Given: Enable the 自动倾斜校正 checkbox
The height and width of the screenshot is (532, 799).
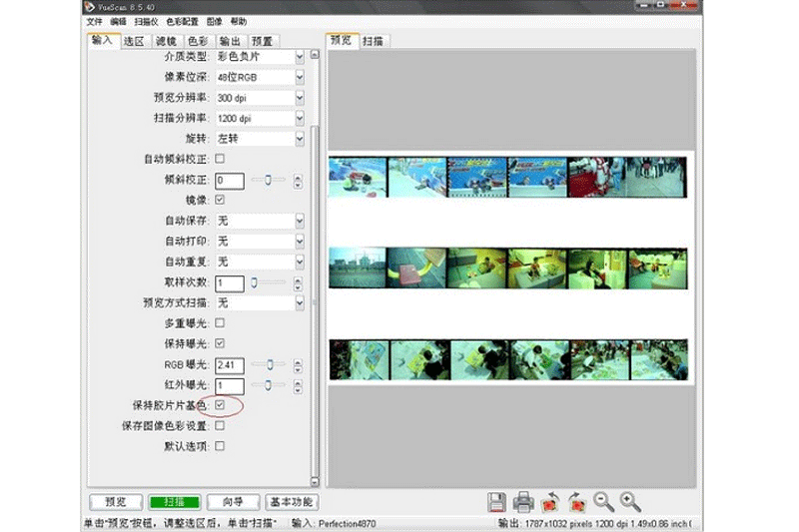Looking at the screenshot, I should coord(220,159).
